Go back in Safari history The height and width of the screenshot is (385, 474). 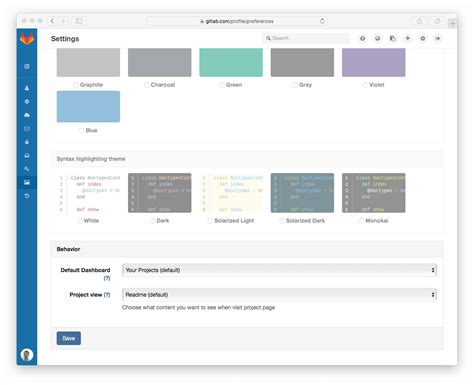click(x=52, y=21)
